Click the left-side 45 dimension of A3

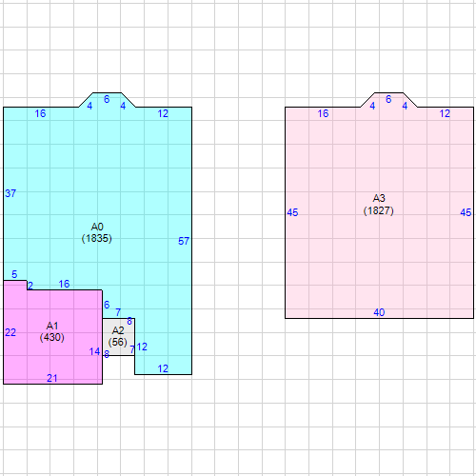(292, 212)
